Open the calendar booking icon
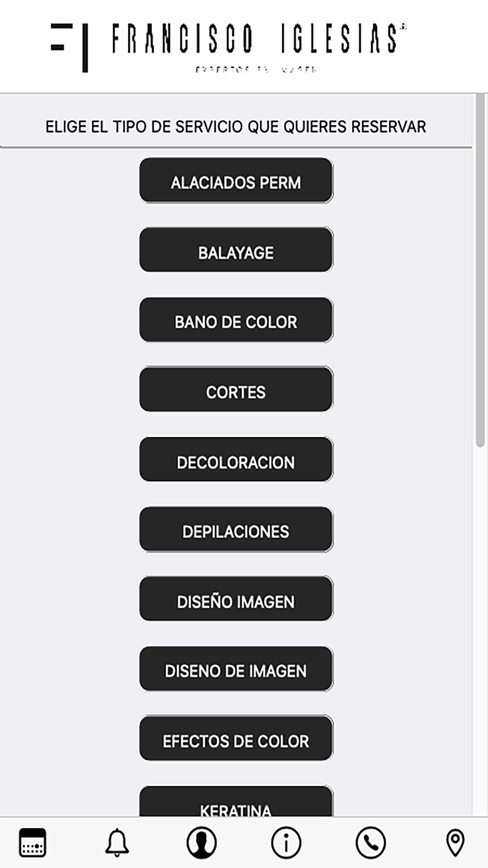 click(33, 843)
